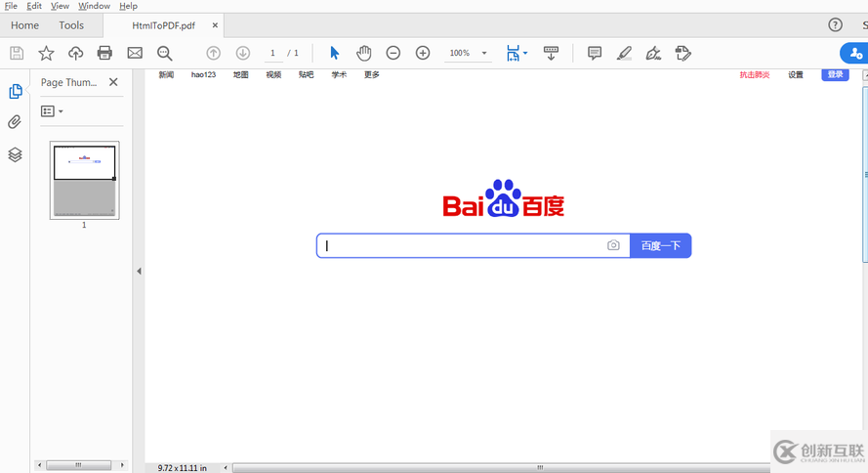Open the Help question mark icon
The width and height of the screenshot is (868, 473).
(x=836, y=25)
